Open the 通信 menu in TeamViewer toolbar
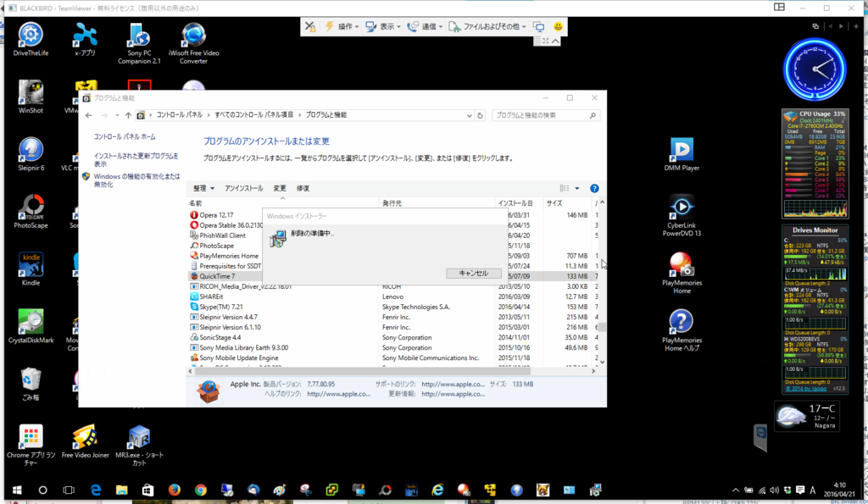Image resolution: width=868 pixels, height=504 pixels. click(x=425, y=26)
